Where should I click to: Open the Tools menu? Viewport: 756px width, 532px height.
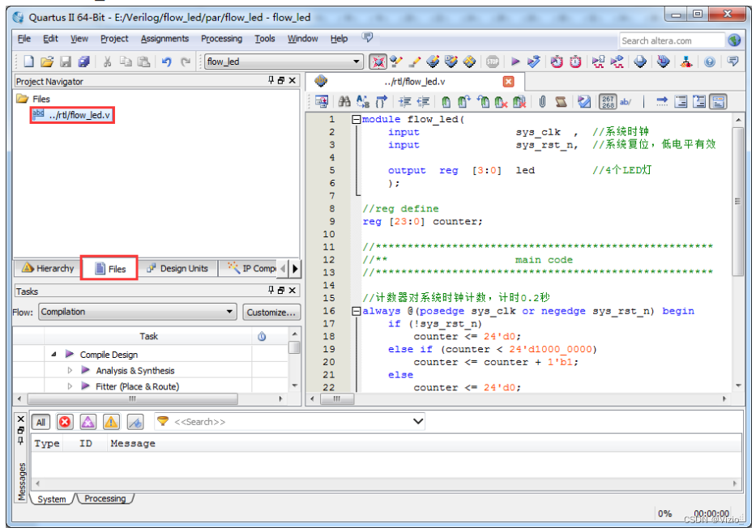click(265, 39)
